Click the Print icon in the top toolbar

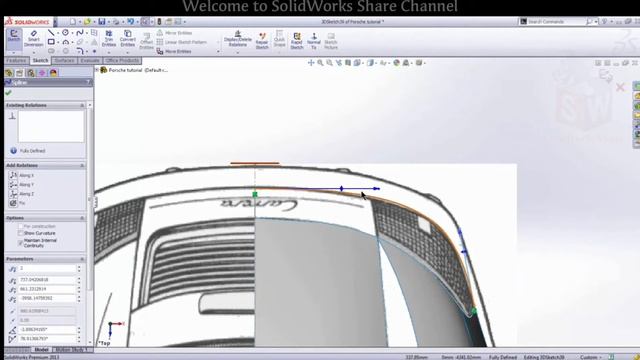tap(116, 22)
